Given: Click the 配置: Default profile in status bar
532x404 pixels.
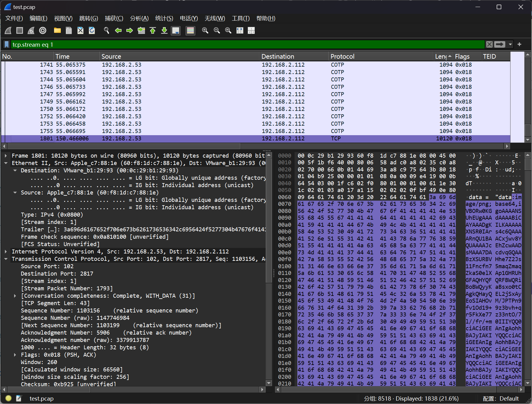Looking at the screenshot, I should click(501, 398).
